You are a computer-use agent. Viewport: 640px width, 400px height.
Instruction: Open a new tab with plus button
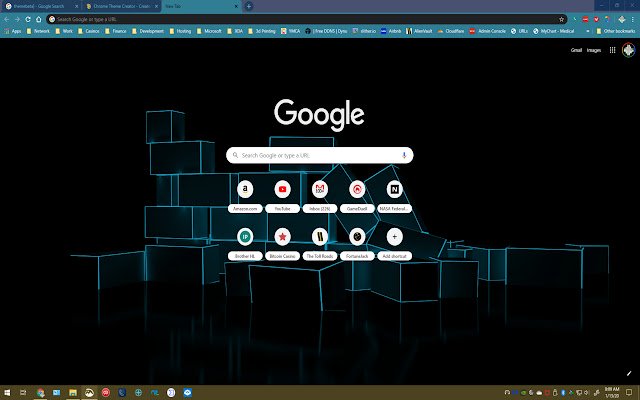[x=249, y=6]
